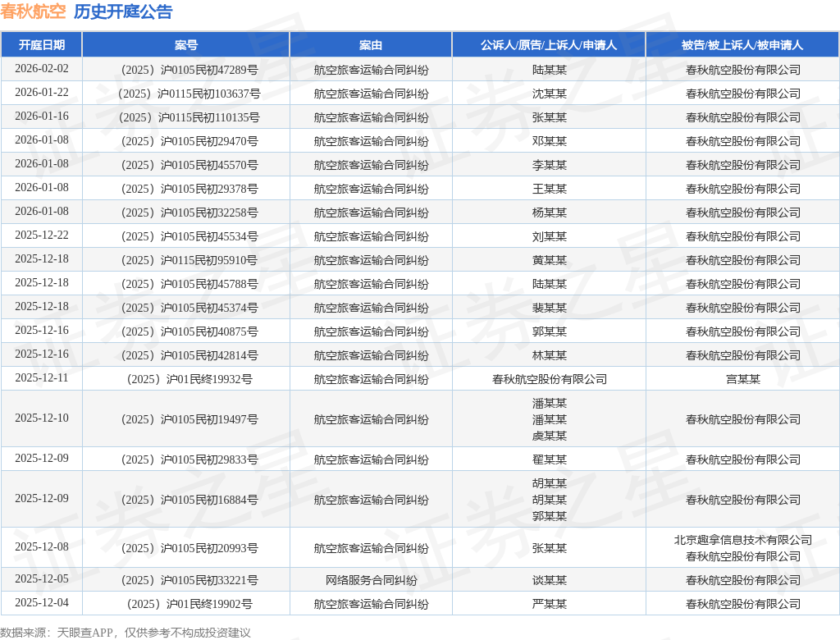Click the 历史开庭公告 heading
The height and width of the screenshot is (640, 840).
coord(123,11)
